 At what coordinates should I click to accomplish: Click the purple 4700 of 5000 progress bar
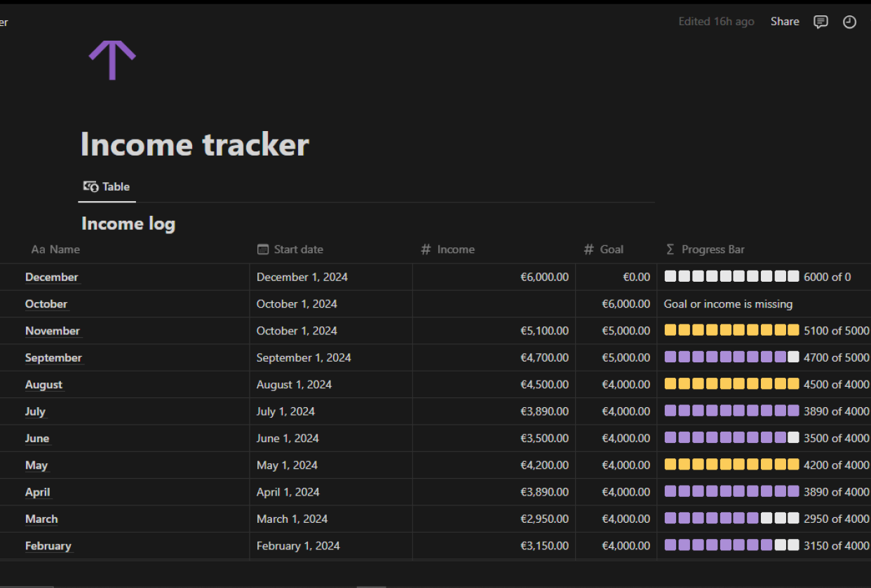[x=767, y=357]
